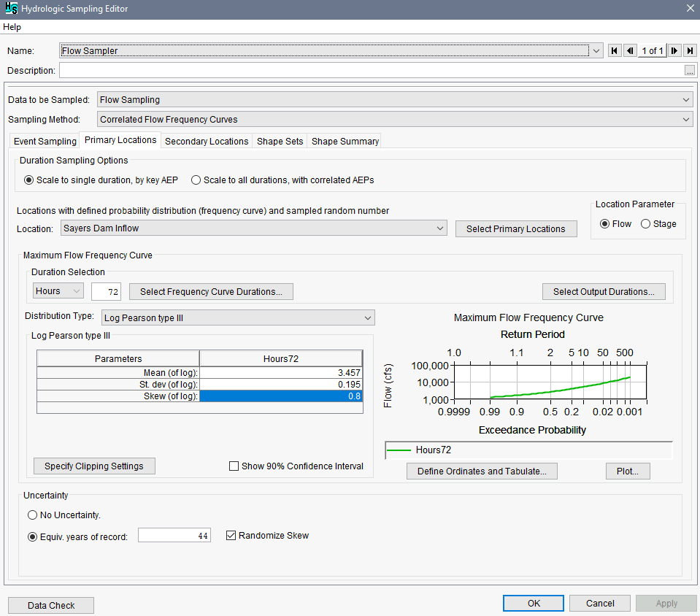The height and width of the screenshot is (616, 700).
Task: Open Distribution Type dropdown
Action: click(x=368, y=317)
